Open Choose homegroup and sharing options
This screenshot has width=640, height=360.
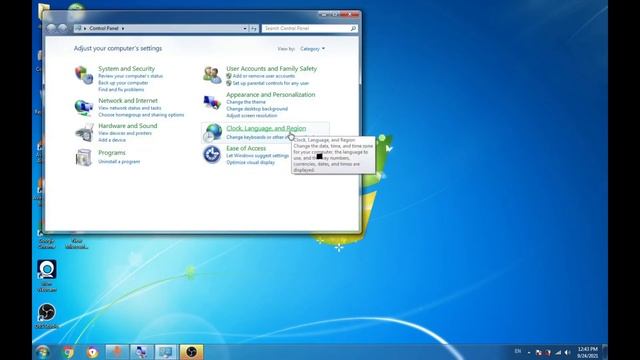(141, 115)
